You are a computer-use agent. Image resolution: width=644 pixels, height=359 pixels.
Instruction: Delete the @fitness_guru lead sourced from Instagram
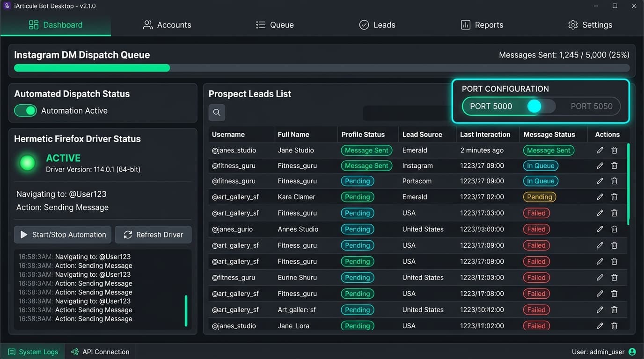pos(615,165)
